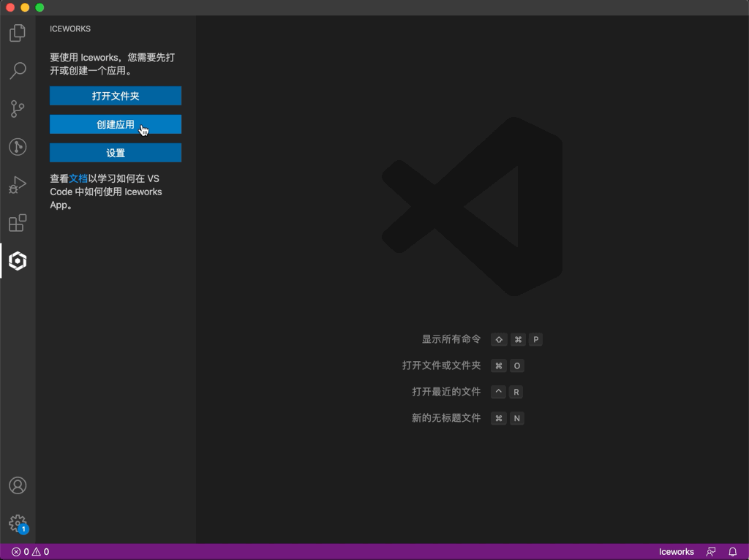This screenshot has width=749, height=560.
Task: Open the Source Control view
Action: tap(18, 109)
